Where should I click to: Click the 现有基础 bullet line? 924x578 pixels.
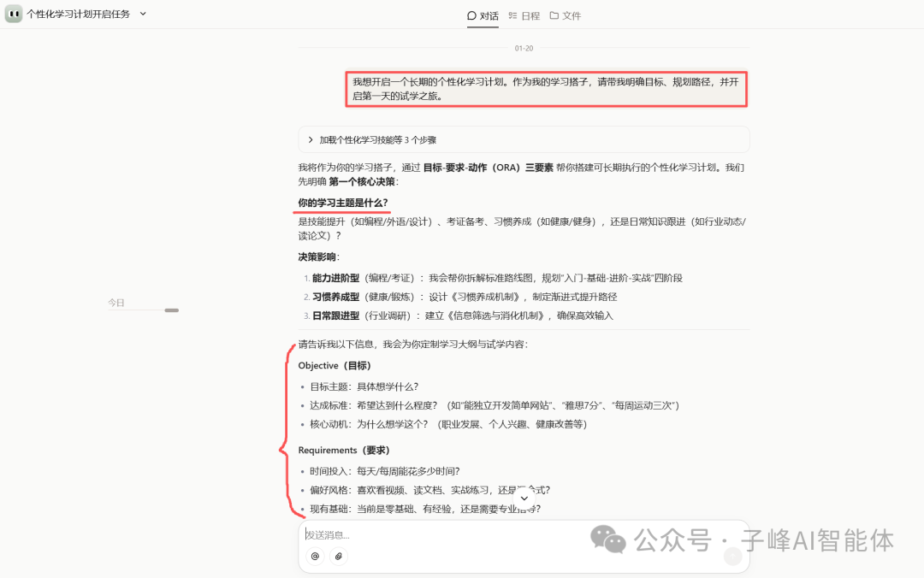coord(425,509)
